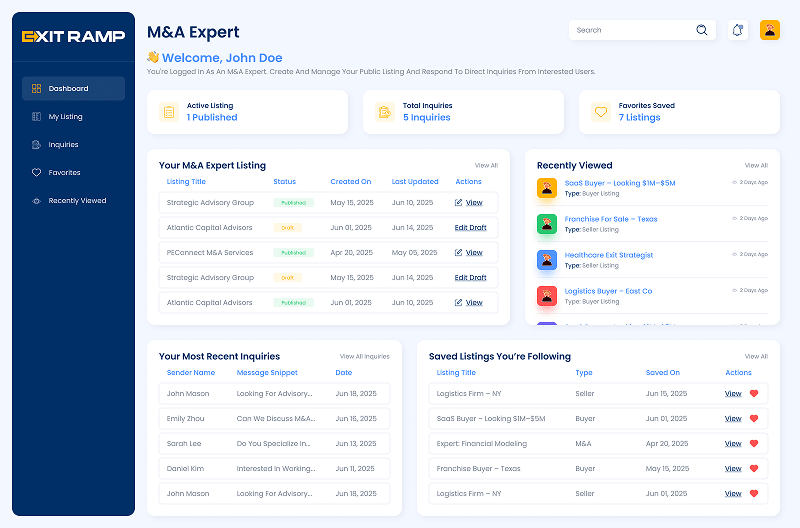Select Recently Viewed in the sidebar
The width and height of the screenshot is (800, 528).
(x=77, y=201)
